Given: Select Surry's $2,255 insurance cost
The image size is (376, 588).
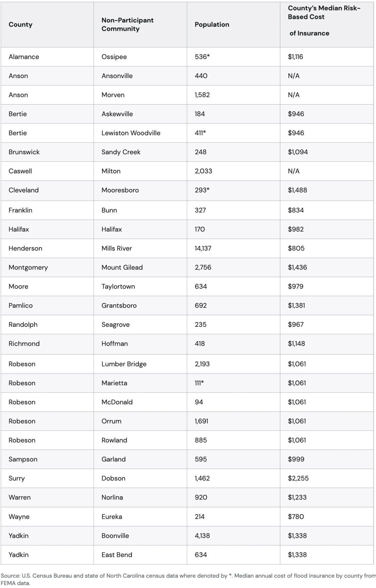Looking at the screenshot, I should tap(298, 479).
